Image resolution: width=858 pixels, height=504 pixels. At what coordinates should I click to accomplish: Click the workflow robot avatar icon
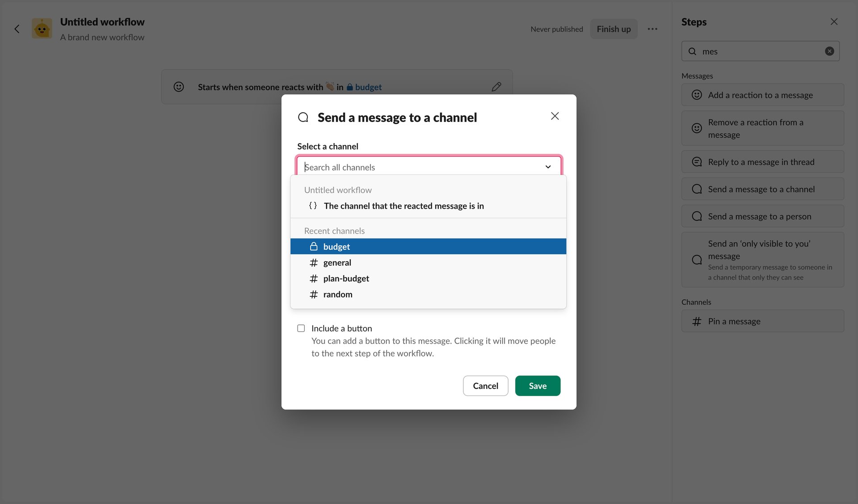42,29
